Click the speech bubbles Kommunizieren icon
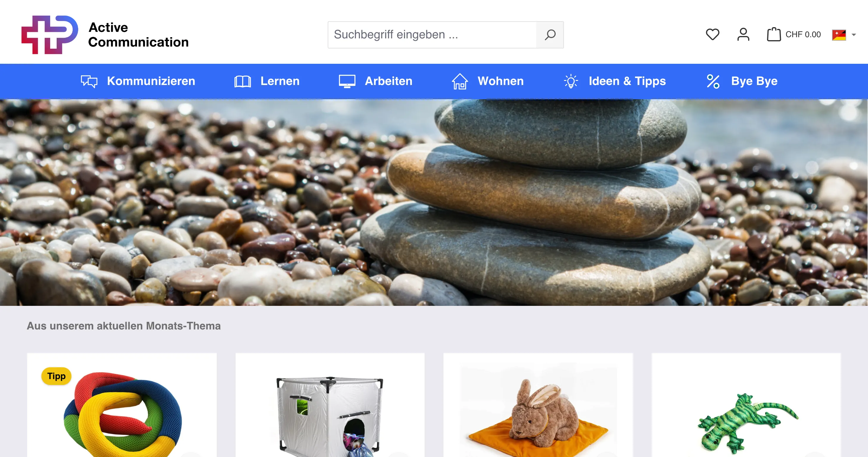Viewport: 868px width, 457px height. pos(89,81)
